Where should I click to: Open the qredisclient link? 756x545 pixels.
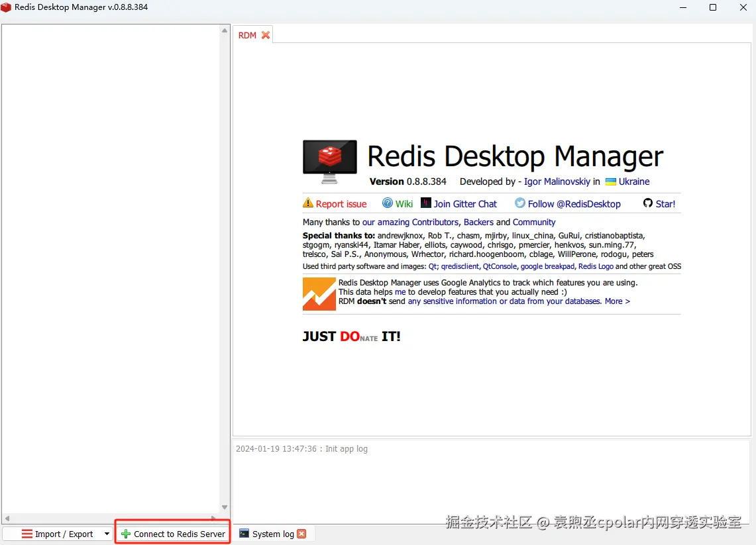click(x=460, y=266)
